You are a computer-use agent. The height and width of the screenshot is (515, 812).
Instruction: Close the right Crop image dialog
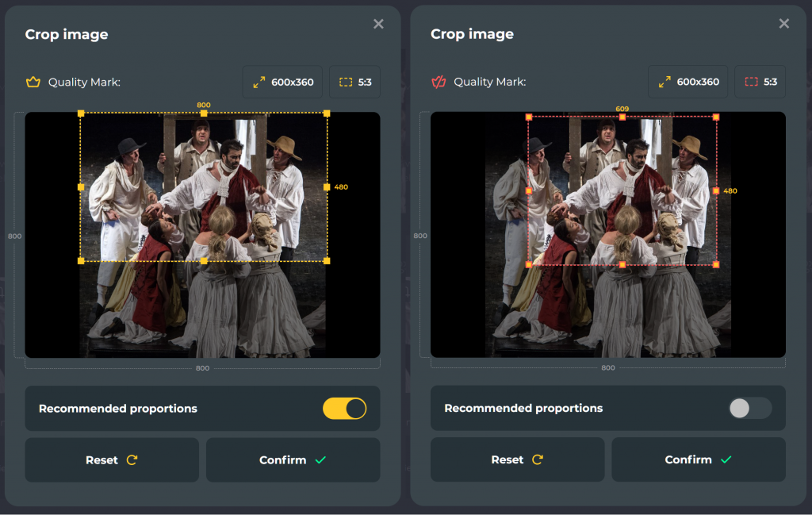point(784,24)
